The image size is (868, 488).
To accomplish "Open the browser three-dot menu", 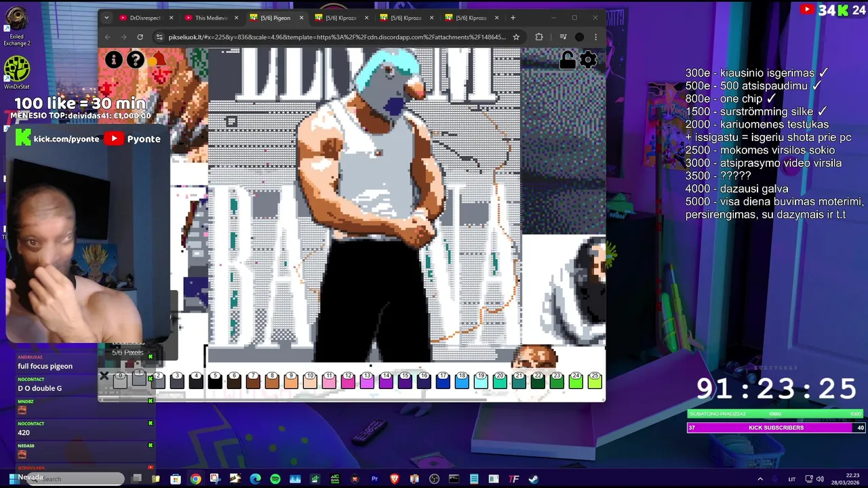I will (595, 37).
